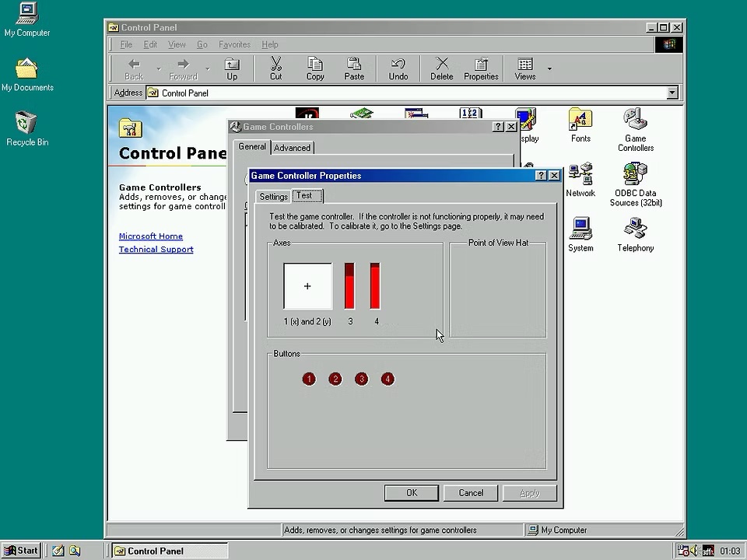
Task: Open the Edit menu
Action: coord(150,44)
